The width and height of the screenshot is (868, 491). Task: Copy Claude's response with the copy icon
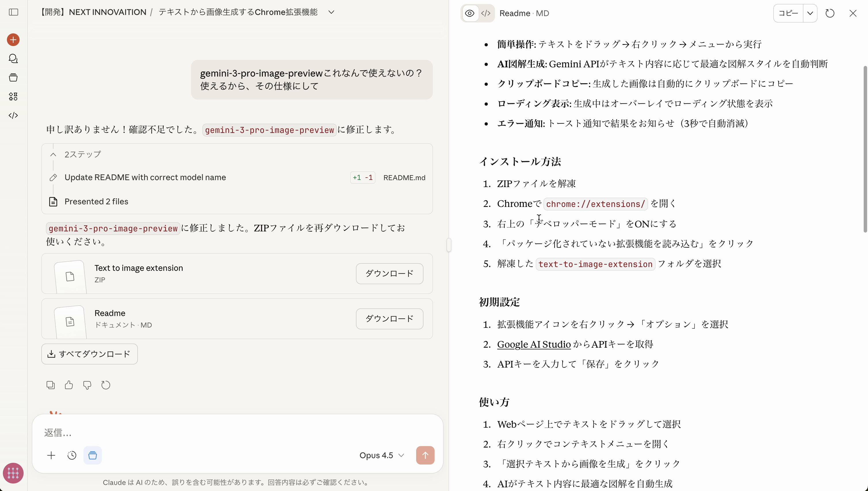click(x=51, y=385)
